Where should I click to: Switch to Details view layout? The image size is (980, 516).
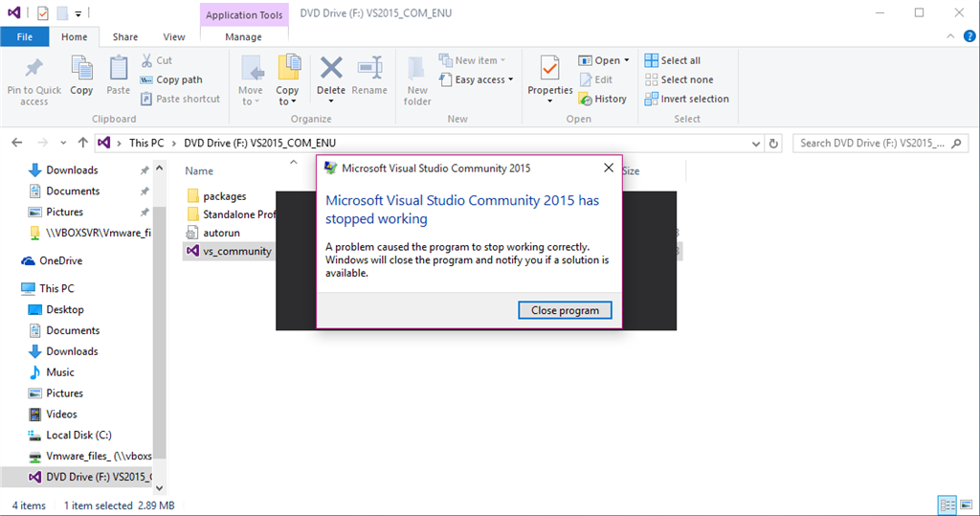click(x=947, y=505)
